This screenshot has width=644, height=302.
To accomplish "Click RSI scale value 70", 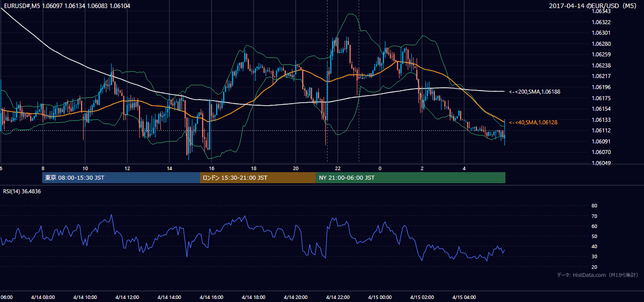I will click(594, 216).
